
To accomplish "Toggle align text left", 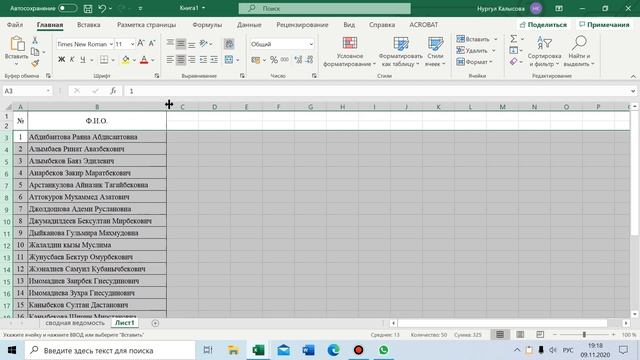I will click(170, 60).
